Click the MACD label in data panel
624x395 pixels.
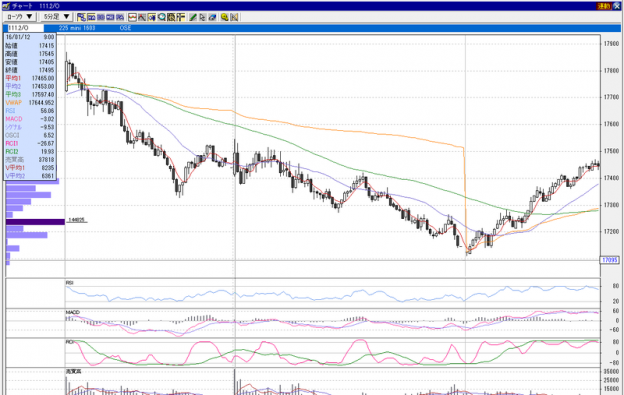pos(14,119)
